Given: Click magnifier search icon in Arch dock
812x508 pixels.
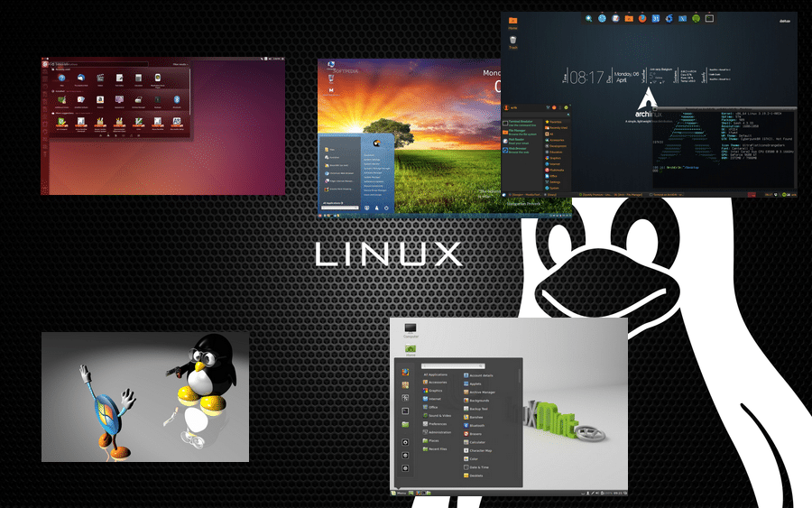Looking at the screenshot, I should (x=589, y=18).
